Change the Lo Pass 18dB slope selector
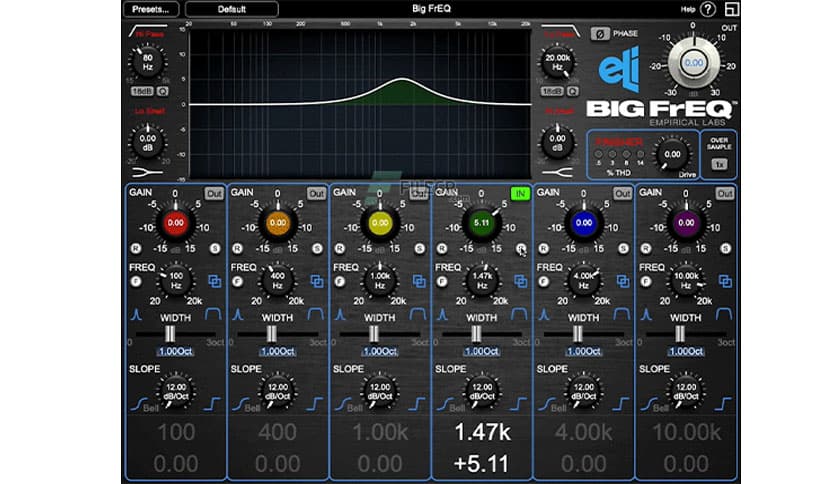The width and height of the screenshot is (836, 484). pyautogui.click(x=552, y=92)
